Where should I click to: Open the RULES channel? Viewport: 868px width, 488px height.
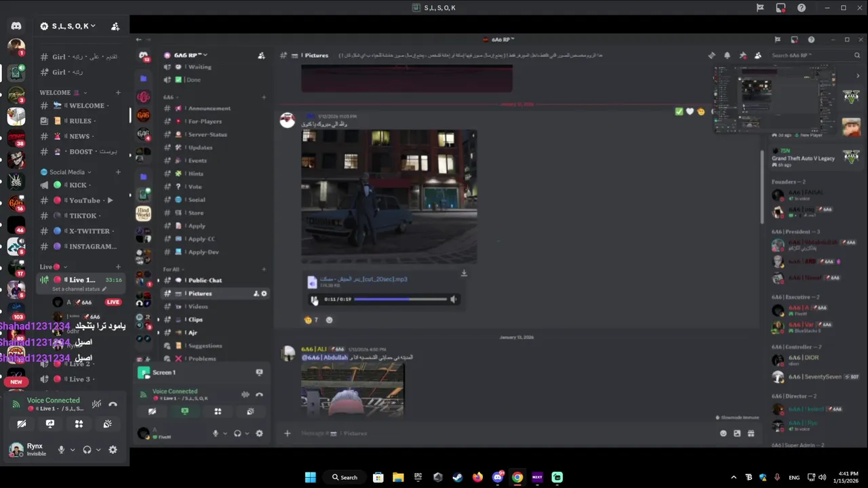click(81, 121)
